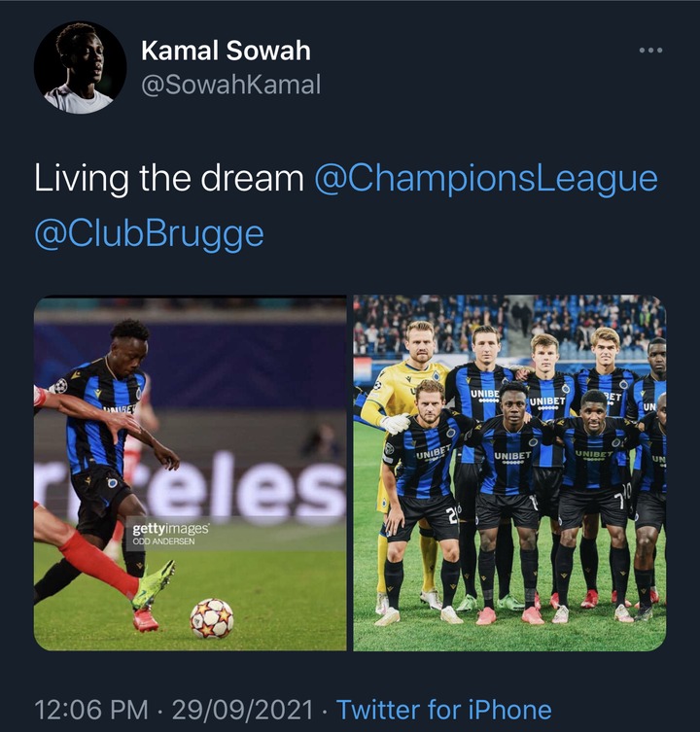Click the blurred advertising board in left photo

tap(243, 485)
